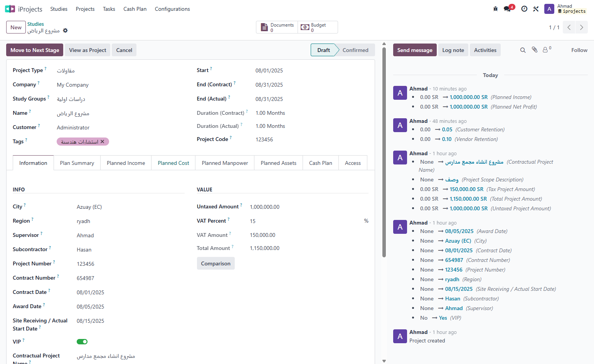Open the Projects menu

[85, 9]
